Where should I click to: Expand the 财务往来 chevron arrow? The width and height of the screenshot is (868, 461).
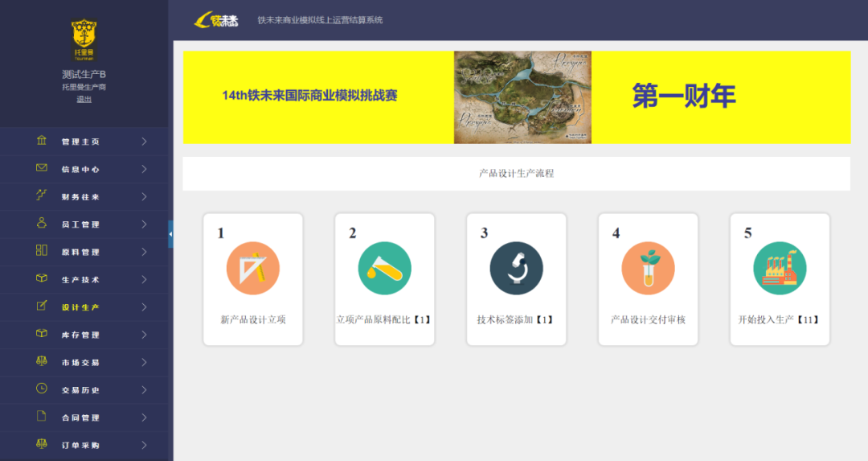click(x=144, y=196)
